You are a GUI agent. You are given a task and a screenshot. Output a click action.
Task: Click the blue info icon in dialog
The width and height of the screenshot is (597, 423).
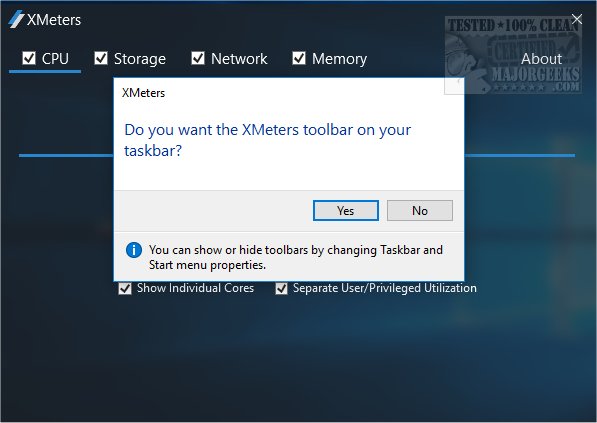coord(134,250)
